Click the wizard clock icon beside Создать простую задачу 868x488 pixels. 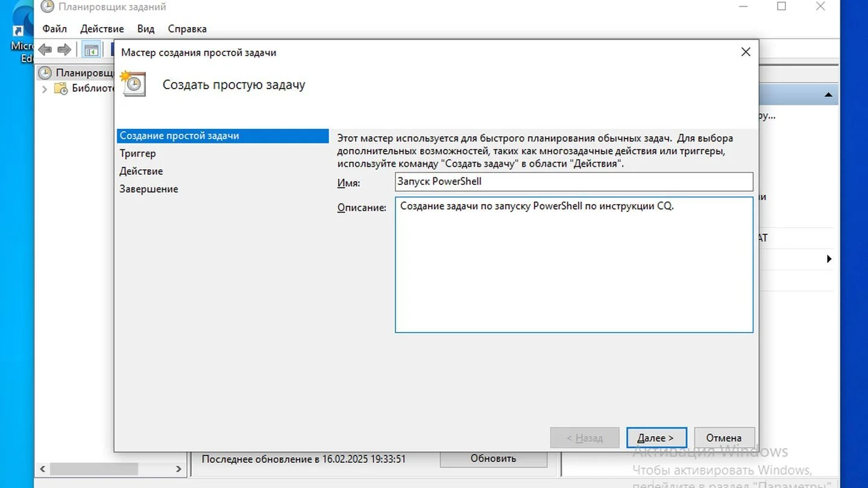(133, 83)
